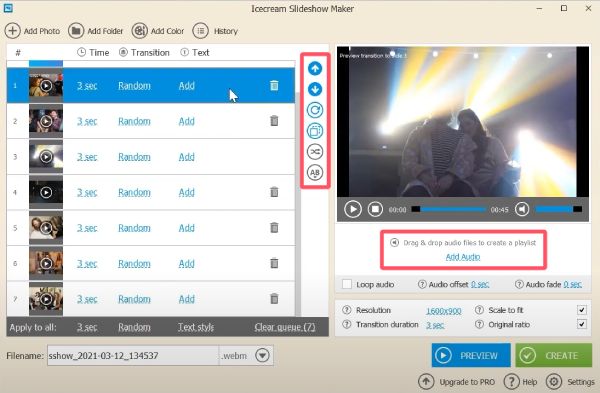600x393 pixels.
Task: Select the slide 7 thumbnail
Action: pos(46,299)
